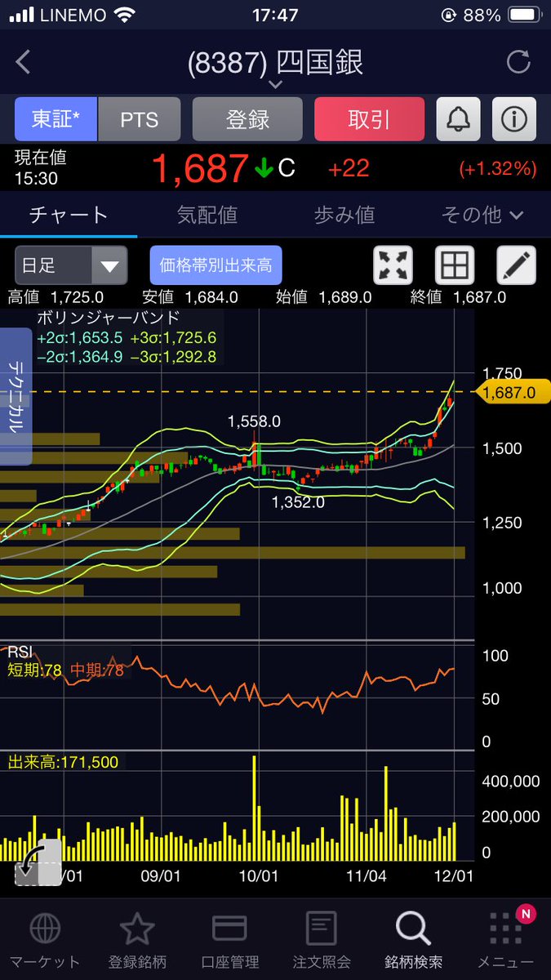This screenshot has height=980, width=551.
Task: Tap the 1,352.0 low label on chart
Action: pyautogui.click(x=298, y=502)
